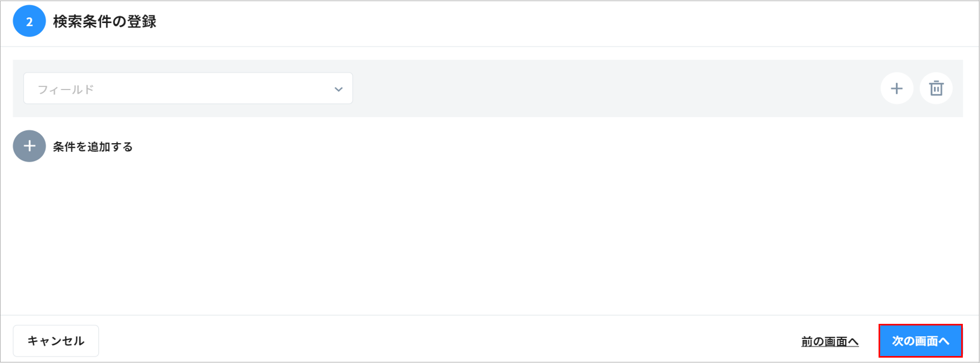Open the 前の画面へ link
The image size is (980, 363).
pyautogui.click(x=829, y=341)
